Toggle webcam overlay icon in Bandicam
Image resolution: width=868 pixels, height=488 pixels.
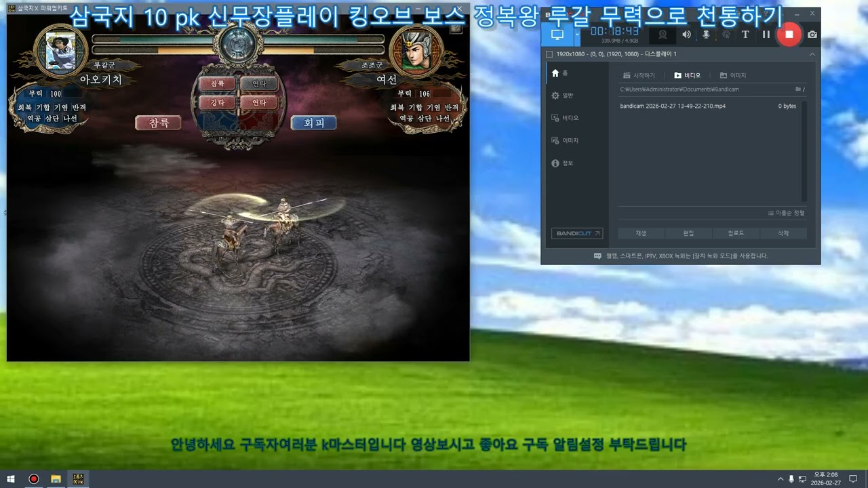pos(663,35)
